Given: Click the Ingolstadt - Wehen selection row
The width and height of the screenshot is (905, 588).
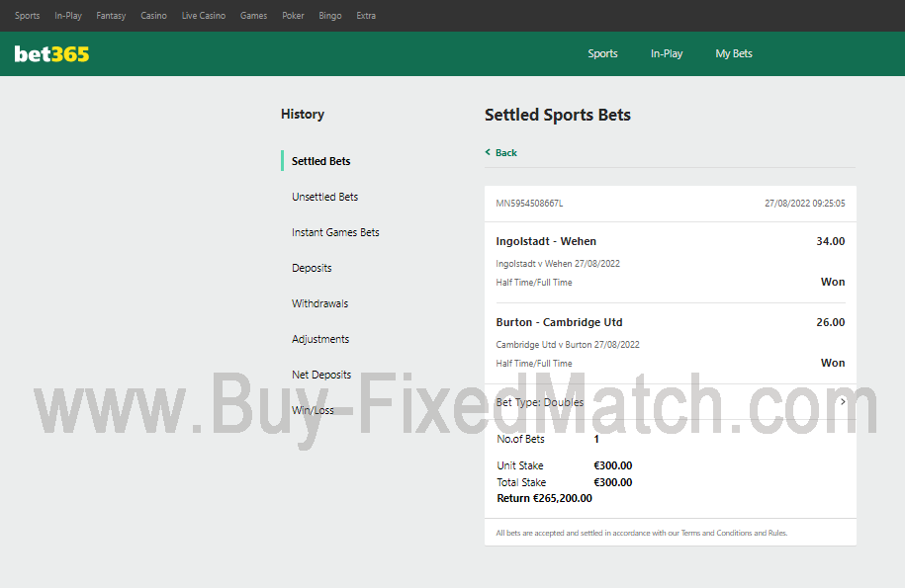Looking at the screenshot, I should (670, 261).
